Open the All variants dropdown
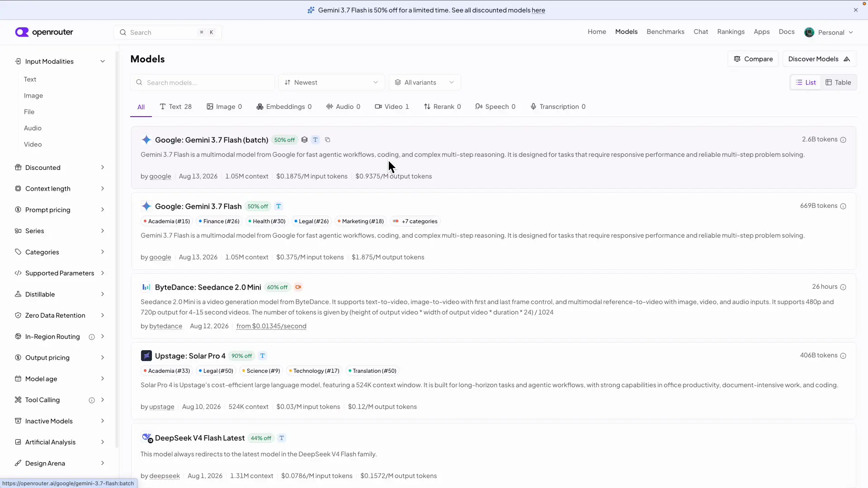868x488 pixels. [425, 82]
